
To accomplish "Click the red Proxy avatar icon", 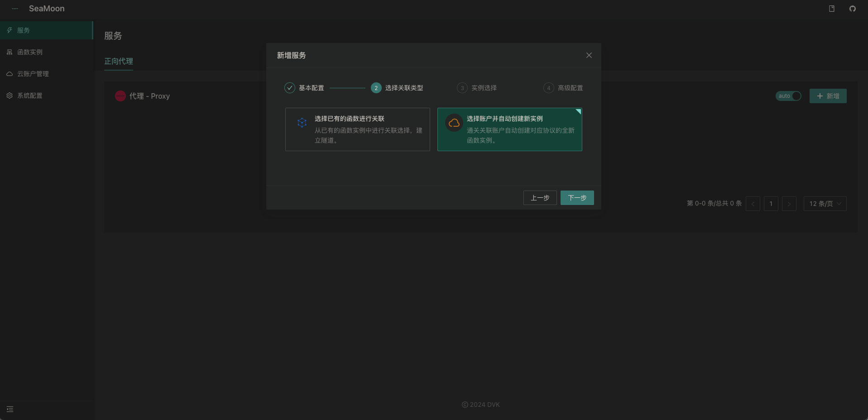I will [x=120, y=96].
